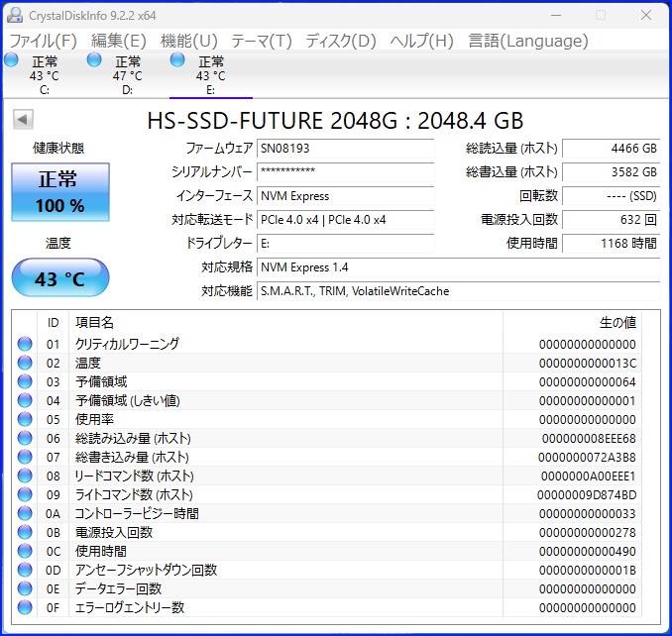Click the ファームウェア field showing SN08193

(345, 149)
